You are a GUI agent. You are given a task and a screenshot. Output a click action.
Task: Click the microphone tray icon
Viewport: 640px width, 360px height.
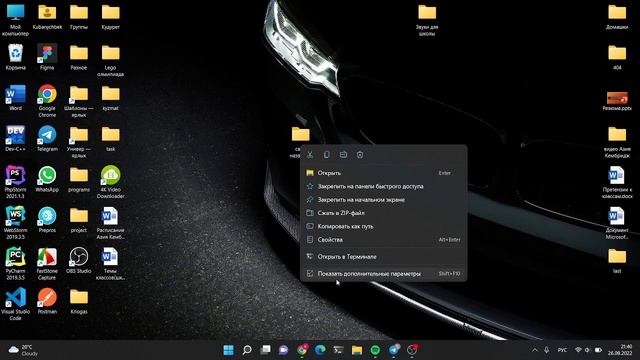click(547, 350)
